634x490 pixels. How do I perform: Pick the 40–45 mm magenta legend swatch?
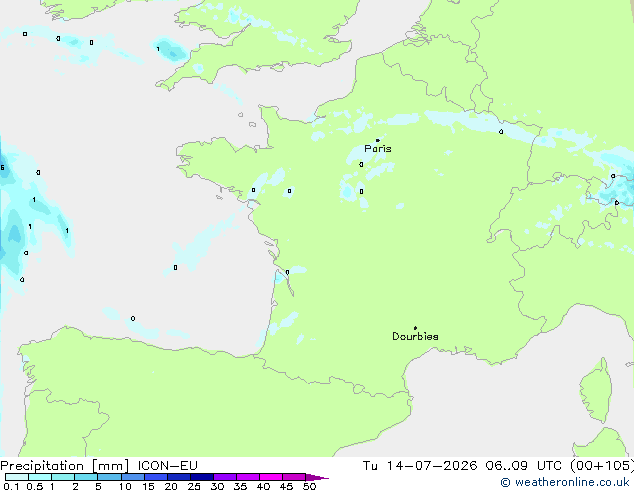point(271,477)
